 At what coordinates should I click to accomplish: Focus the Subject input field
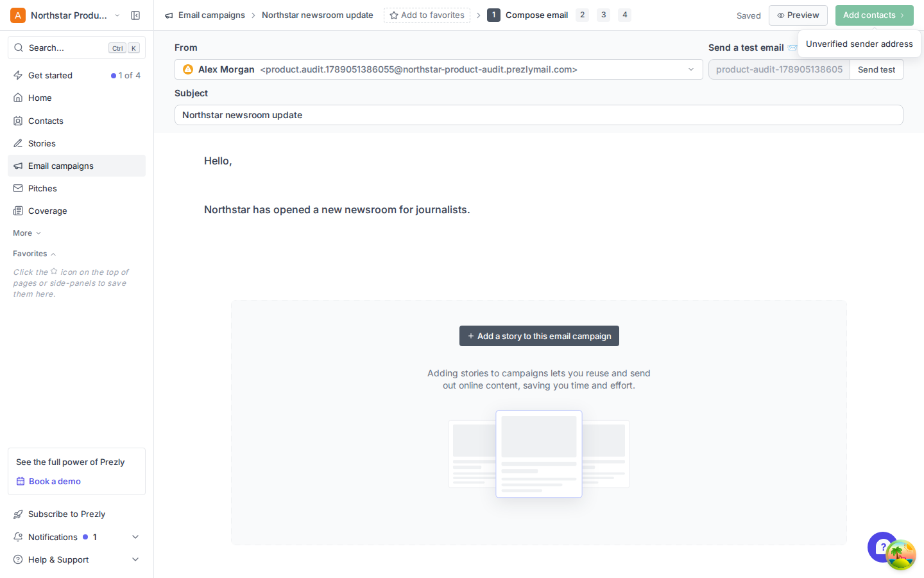[x=539, y=115]
